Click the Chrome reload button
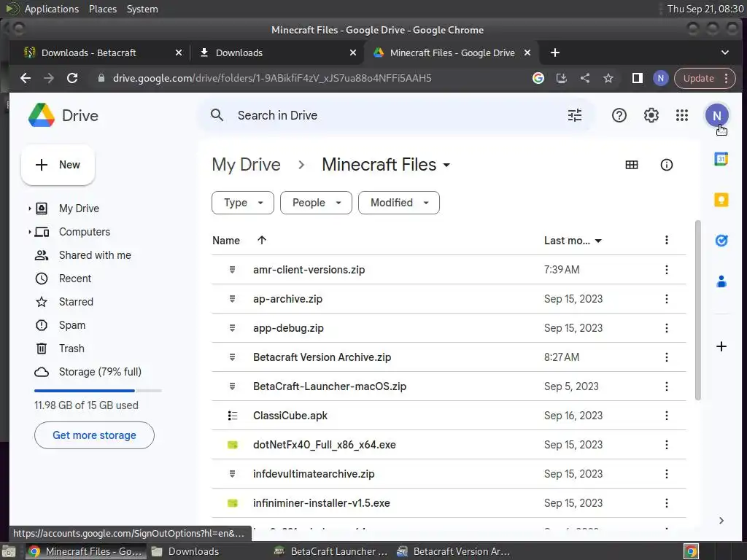Screen dimensions: 747x560 point(72,78)
